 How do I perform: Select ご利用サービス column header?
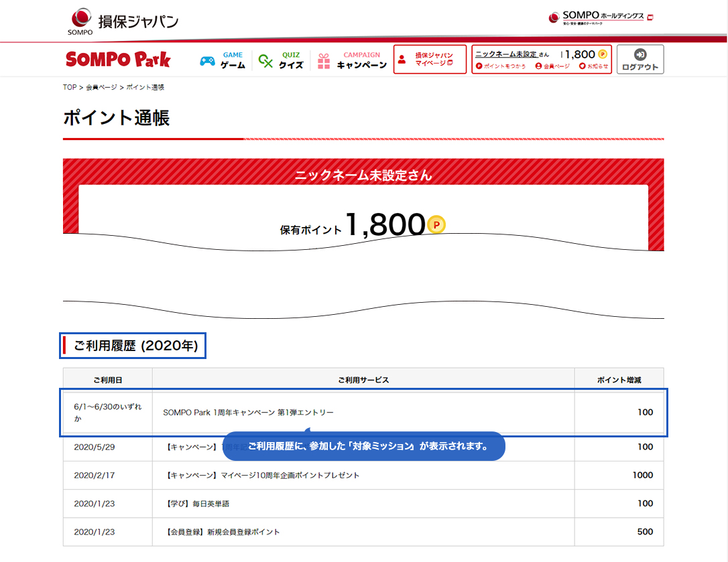tap(363, 380)
